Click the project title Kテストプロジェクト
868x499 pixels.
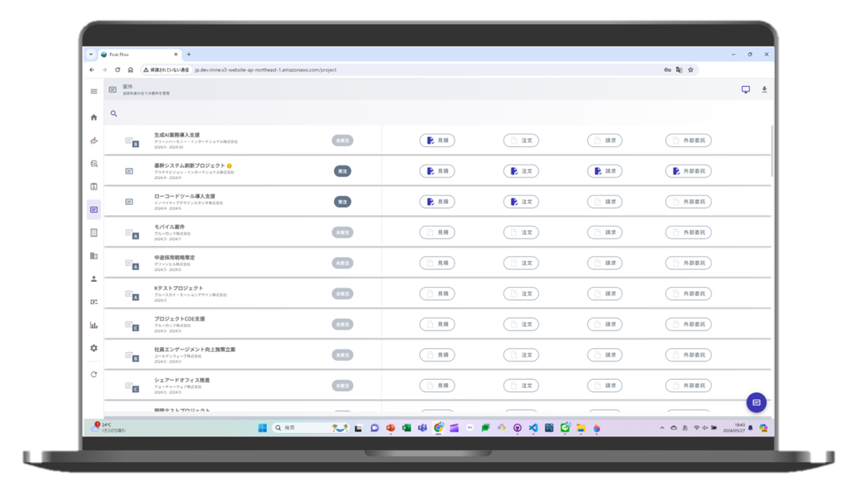178,288
